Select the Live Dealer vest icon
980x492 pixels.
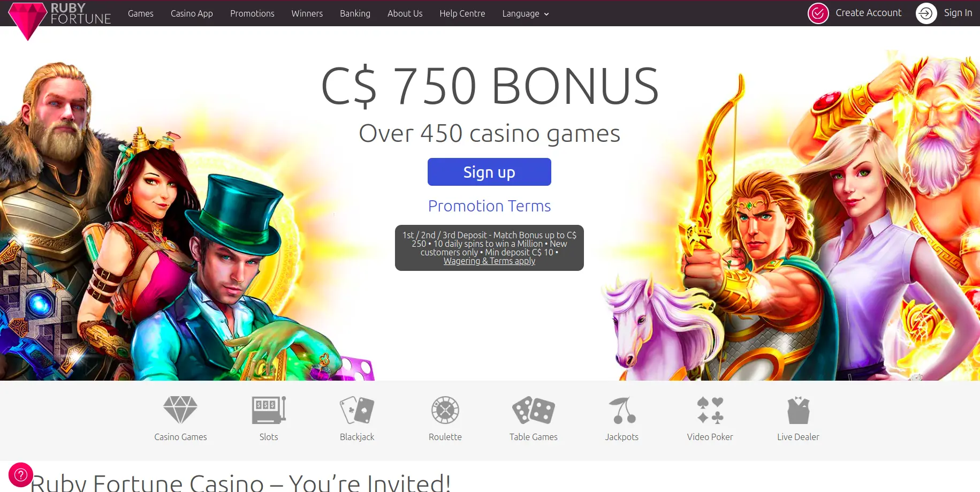click(799, 410)
